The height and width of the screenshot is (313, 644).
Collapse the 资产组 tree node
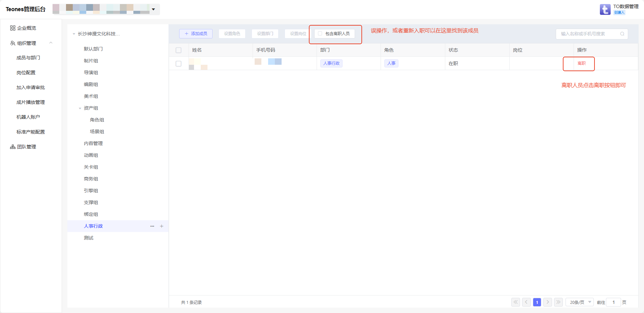pos(80,108)
